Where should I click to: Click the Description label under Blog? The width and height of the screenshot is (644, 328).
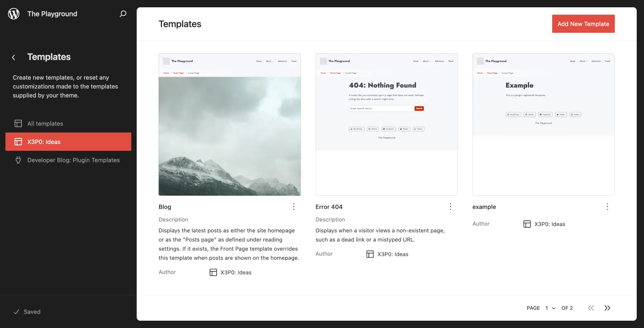coord(173,219)
